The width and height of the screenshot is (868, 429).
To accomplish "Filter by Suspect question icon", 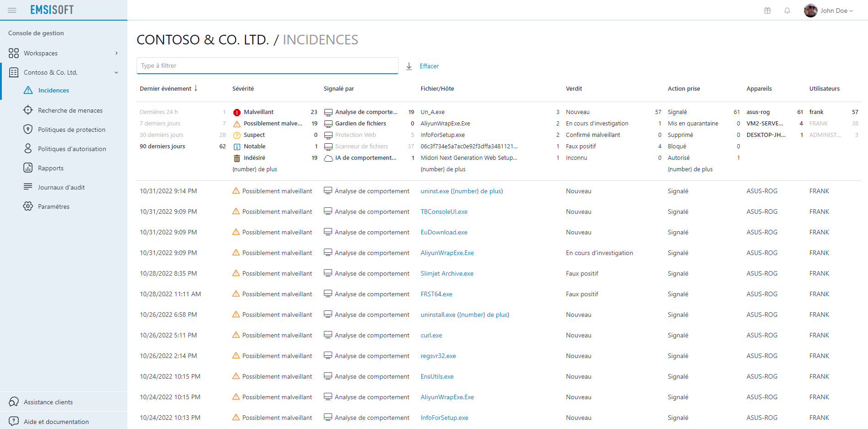I will click(237, 135).
